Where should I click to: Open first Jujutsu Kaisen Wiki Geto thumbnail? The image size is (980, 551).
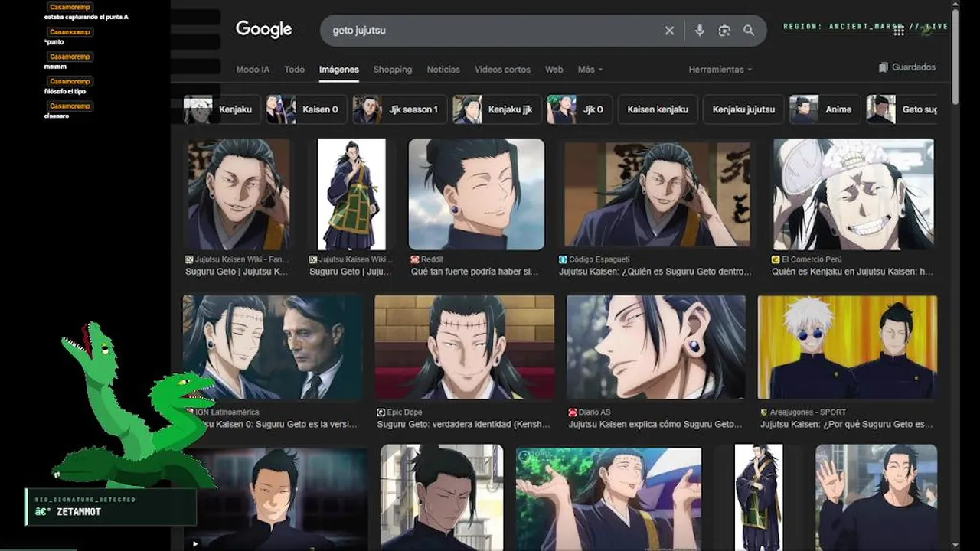click(239, 194)
